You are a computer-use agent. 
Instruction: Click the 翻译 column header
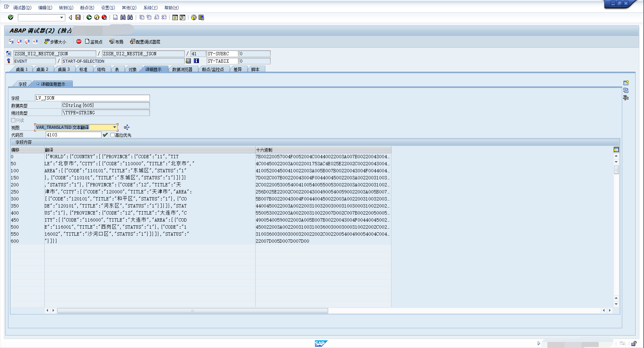[150, 150]
